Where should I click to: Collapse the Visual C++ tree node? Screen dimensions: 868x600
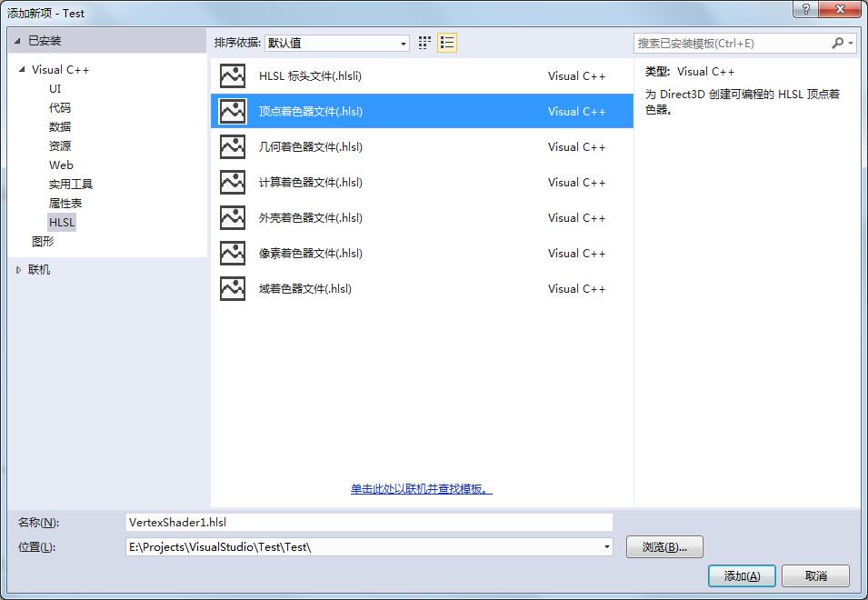click(22, 69)
